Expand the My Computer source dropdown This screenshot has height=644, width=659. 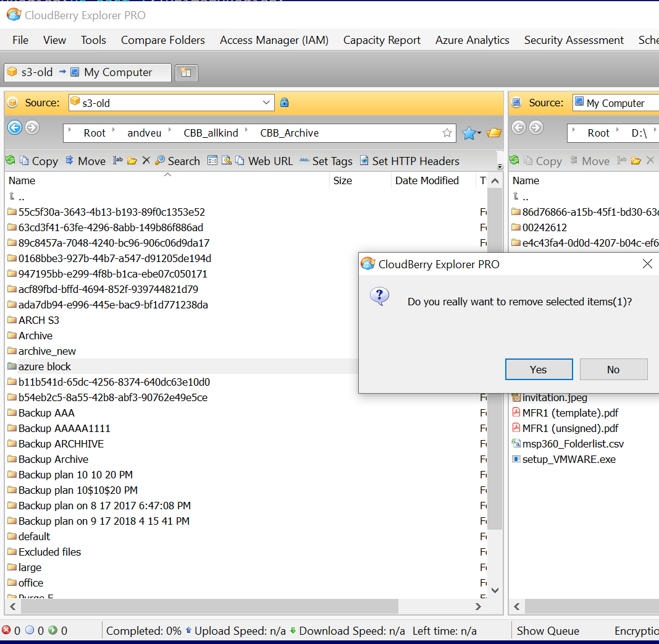[615, 103]
